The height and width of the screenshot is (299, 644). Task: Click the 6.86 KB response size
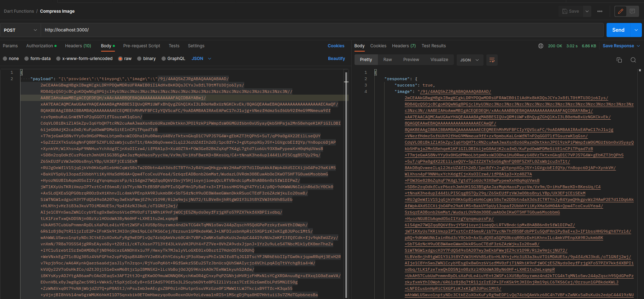coord(589,46)
